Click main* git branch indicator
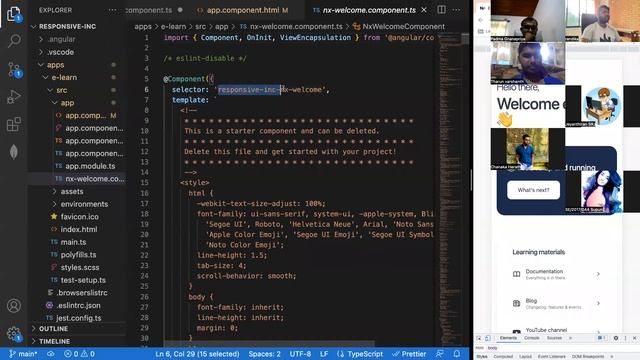Screen dimensions: 640x360 click(23, 354)
